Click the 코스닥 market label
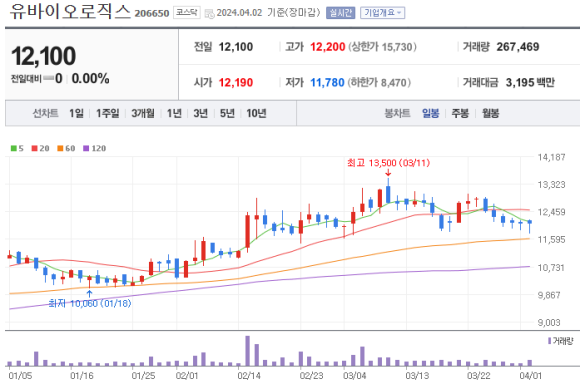The image size is (580, 384). point(186,13)
